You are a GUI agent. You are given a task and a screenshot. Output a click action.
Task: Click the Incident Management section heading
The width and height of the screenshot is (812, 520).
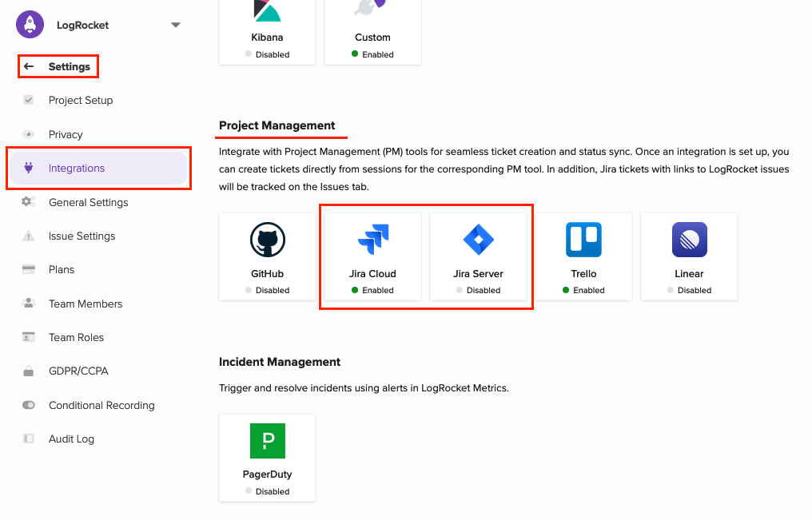pos(279,362)
